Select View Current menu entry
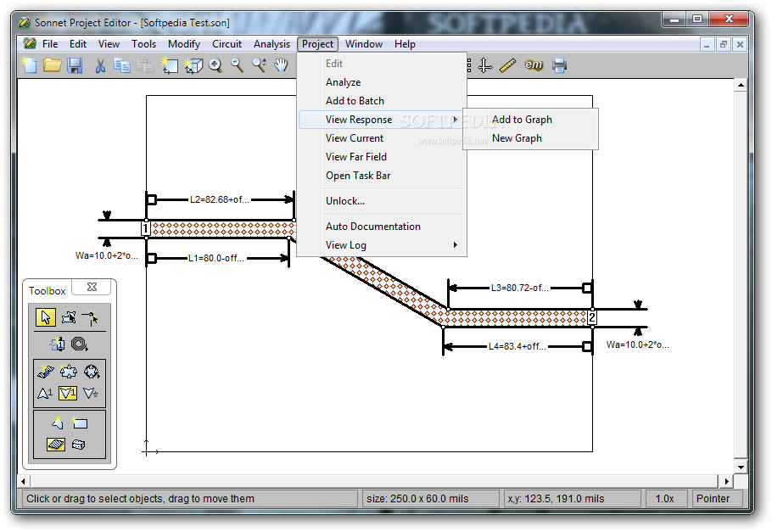The height and width of the screenshot is (532, 772). pyautogui.click(x=383, y=138)
